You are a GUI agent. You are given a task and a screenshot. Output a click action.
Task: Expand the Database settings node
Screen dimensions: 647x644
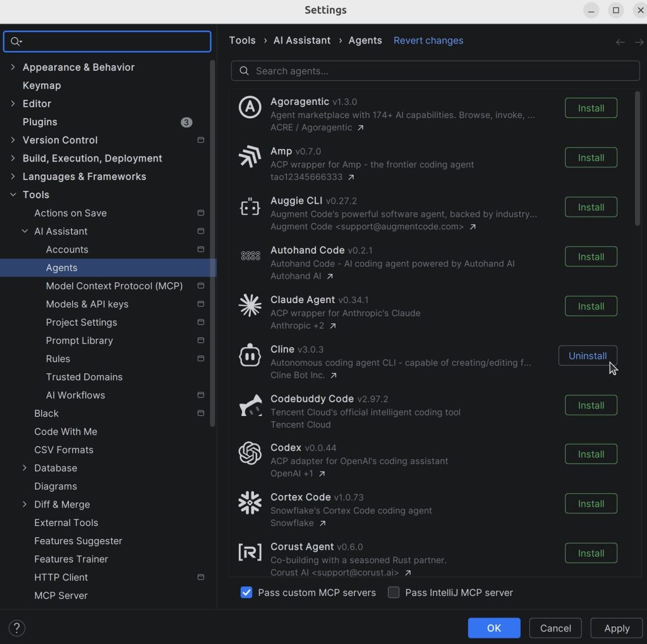pos(25,468)
